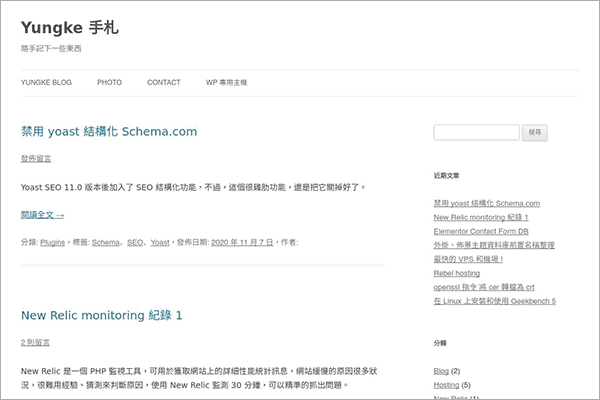The width and height of the screenshot is (600, 400).
Task: Click the 2 則留言 comments link
Action: [35, 342]
